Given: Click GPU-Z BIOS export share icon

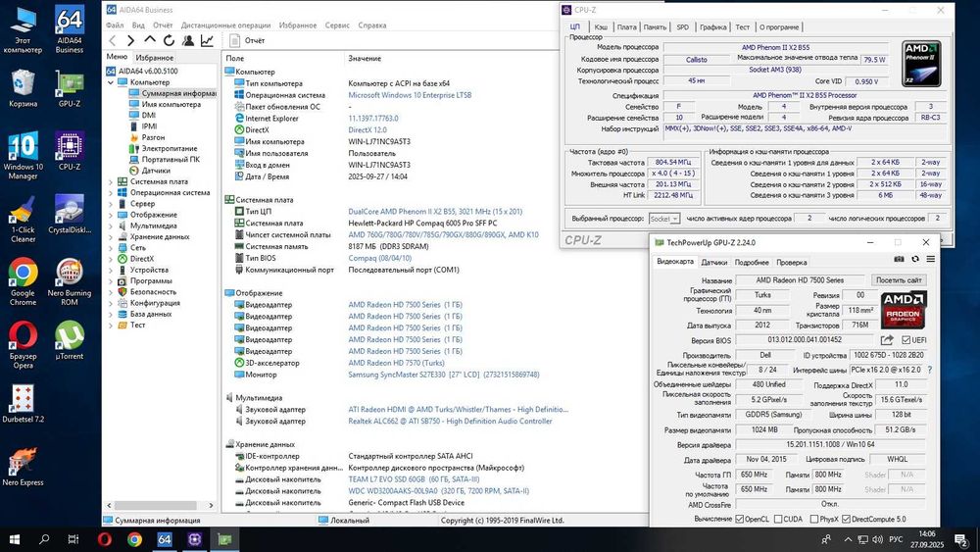Looking at the screenshot, I should tap(887, 340).
